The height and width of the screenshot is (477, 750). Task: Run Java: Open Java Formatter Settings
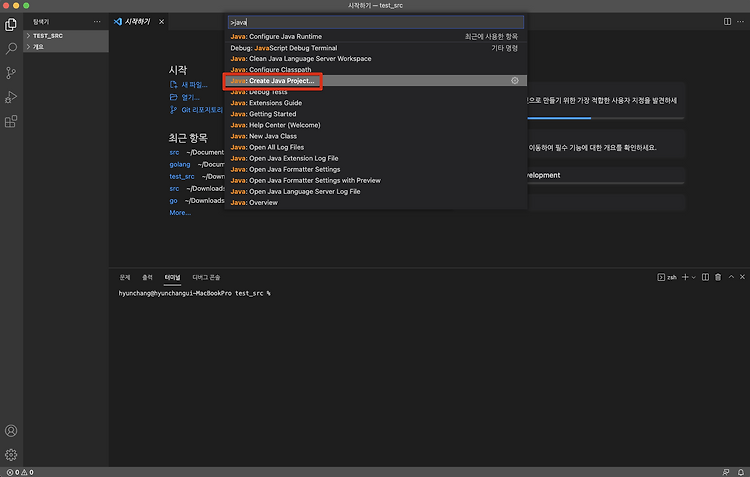376,169
